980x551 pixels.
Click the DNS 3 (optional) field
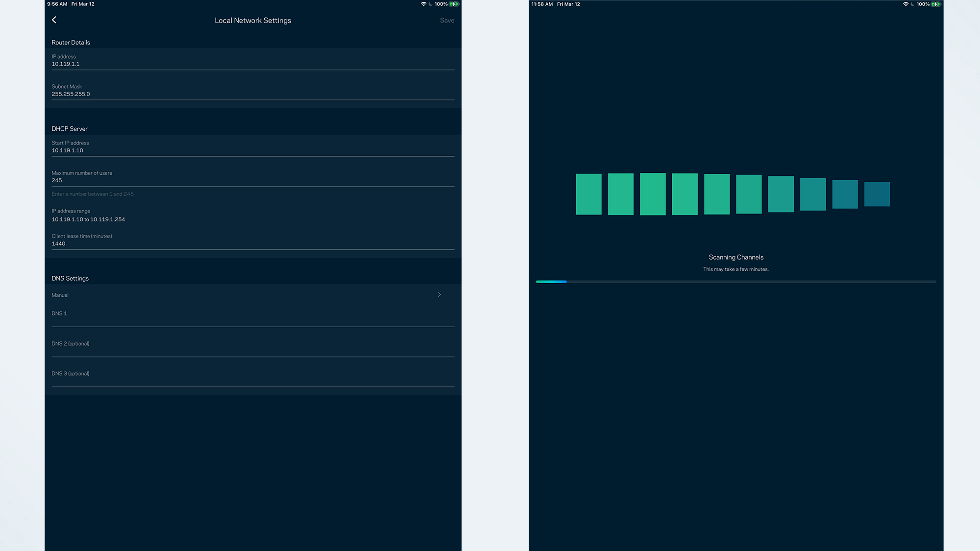click(253, 378)
